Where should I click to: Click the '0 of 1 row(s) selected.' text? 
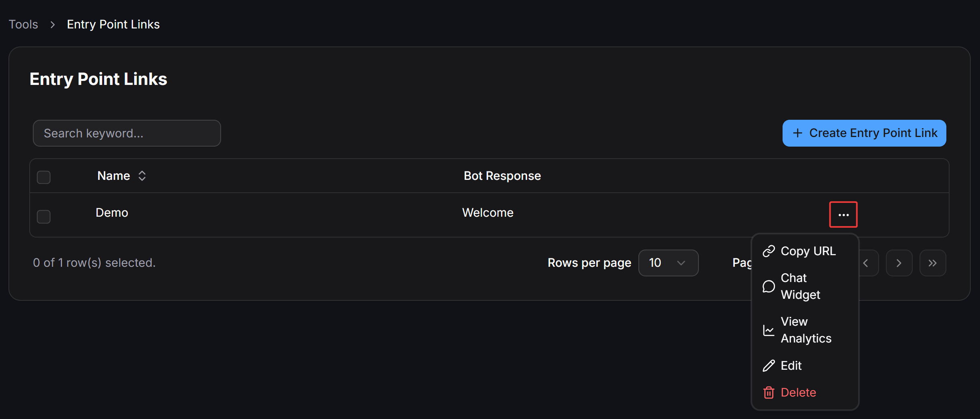(94, 263)
